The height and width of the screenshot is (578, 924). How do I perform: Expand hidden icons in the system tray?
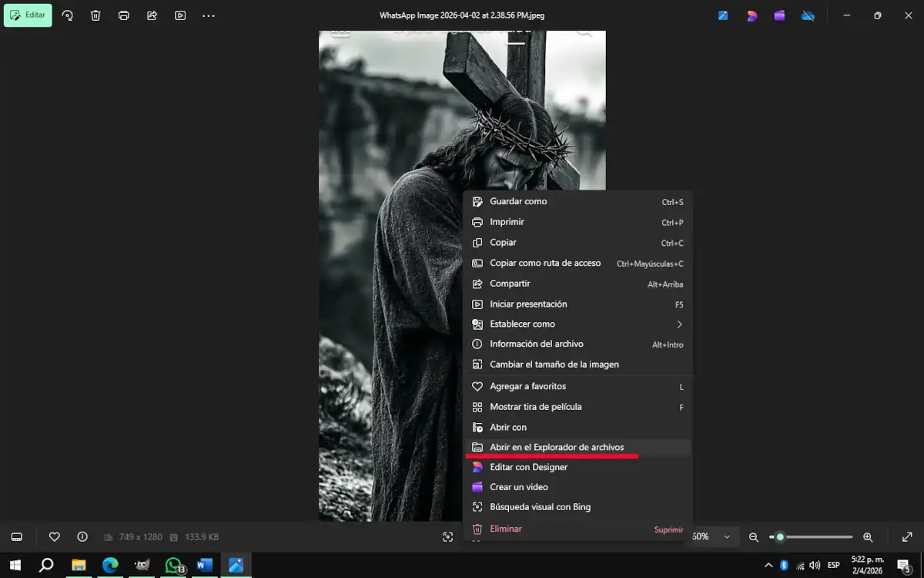click(768, 565)
